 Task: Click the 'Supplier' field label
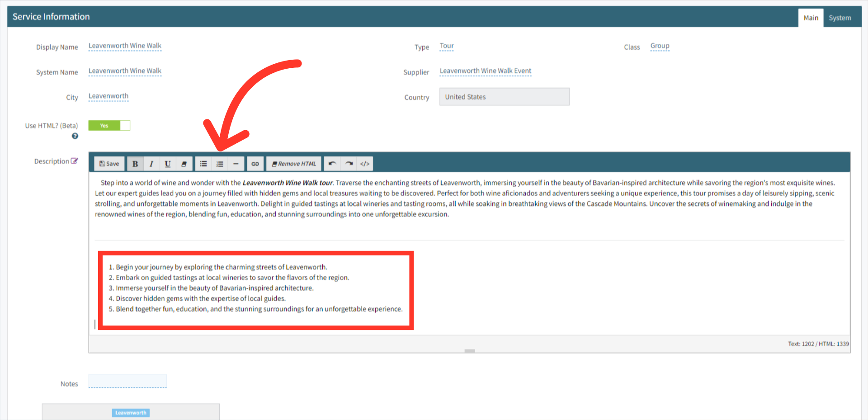point(416,72)
